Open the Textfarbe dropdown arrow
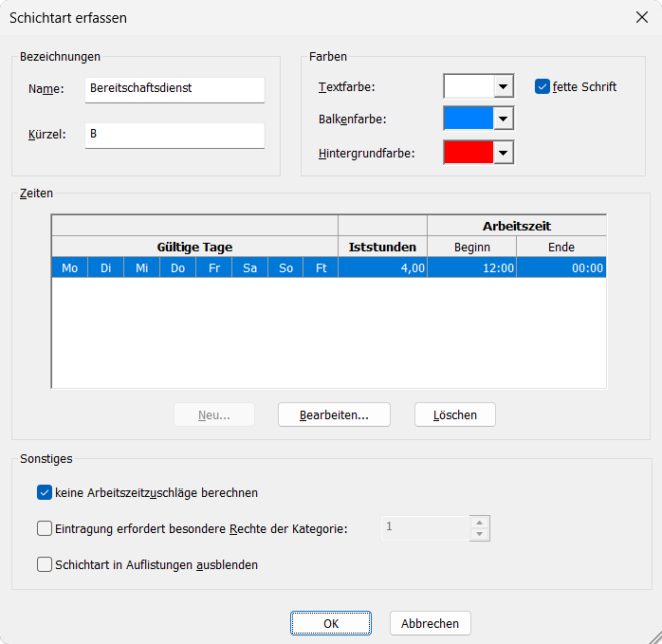 point(504,86)
